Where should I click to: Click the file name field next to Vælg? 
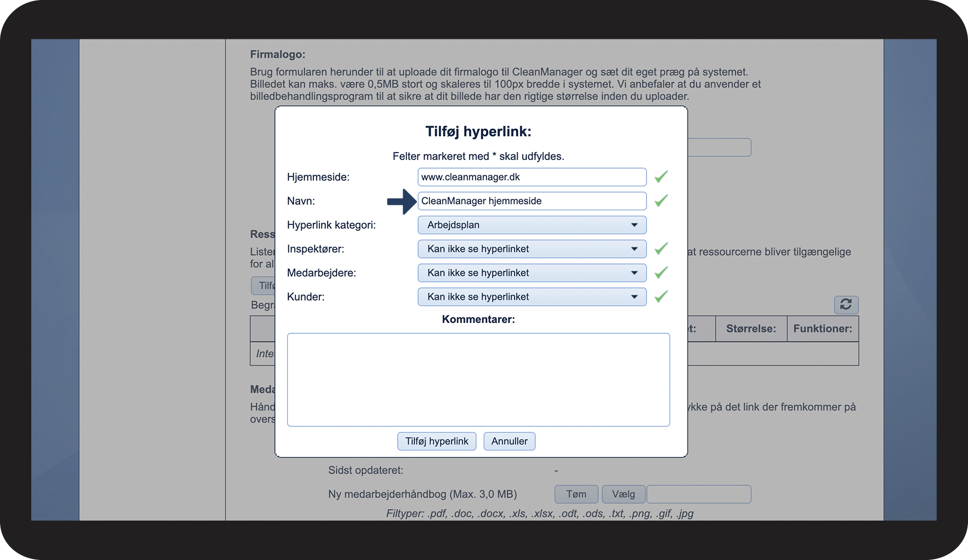pyautogui.click(x=699, y=494)
